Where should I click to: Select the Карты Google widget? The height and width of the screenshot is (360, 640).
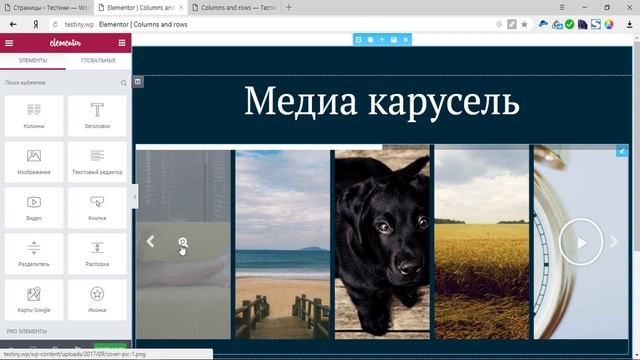click(x=34, y=300)
